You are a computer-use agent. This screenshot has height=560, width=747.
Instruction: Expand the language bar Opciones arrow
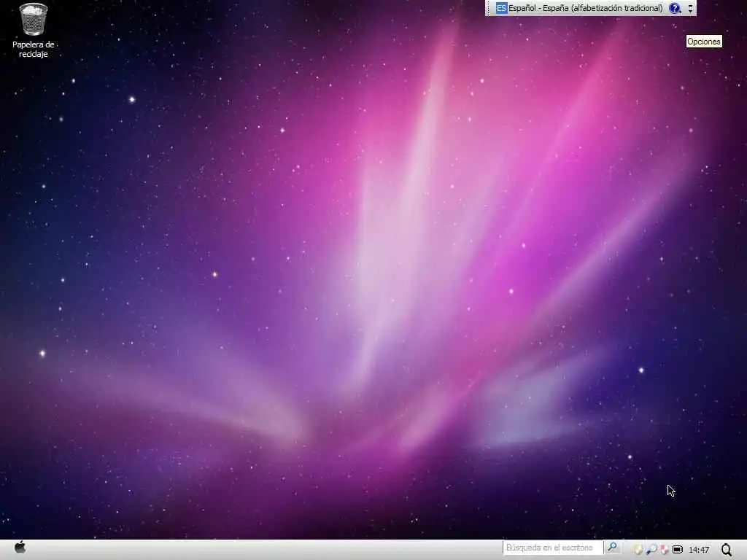click(690, 8)
